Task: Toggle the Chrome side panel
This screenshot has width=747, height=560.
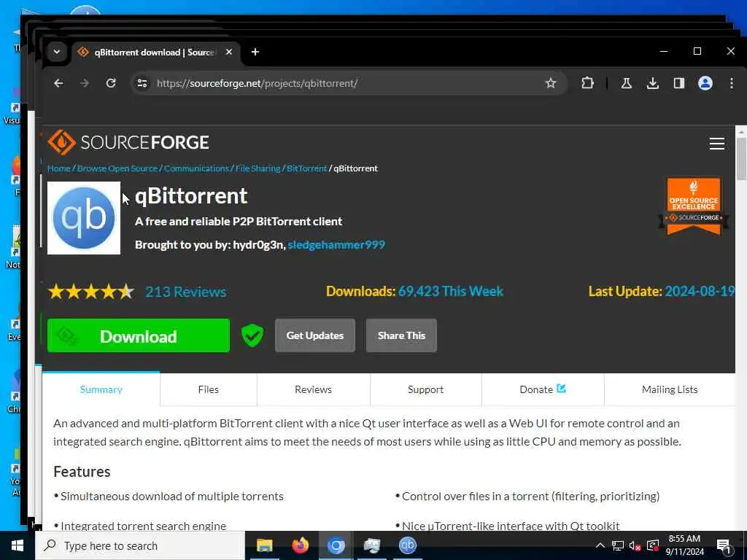Action: [679, 83]
